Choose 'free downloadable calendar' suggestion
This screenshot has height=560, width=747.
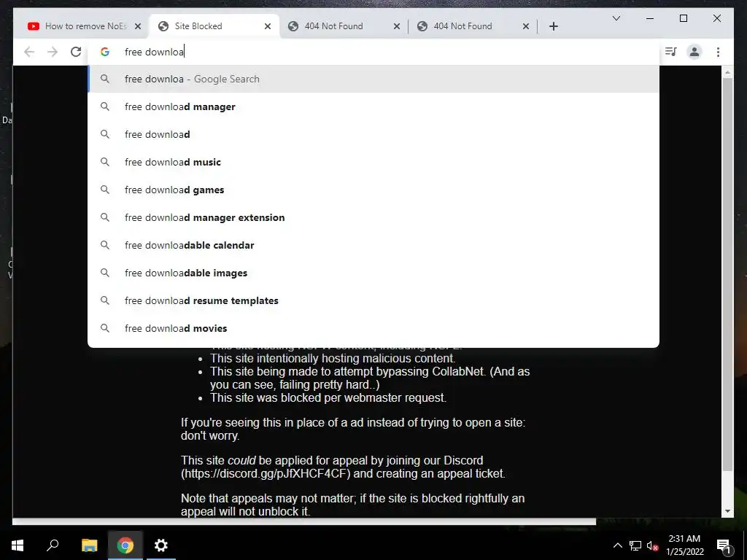tap(373, 245)
